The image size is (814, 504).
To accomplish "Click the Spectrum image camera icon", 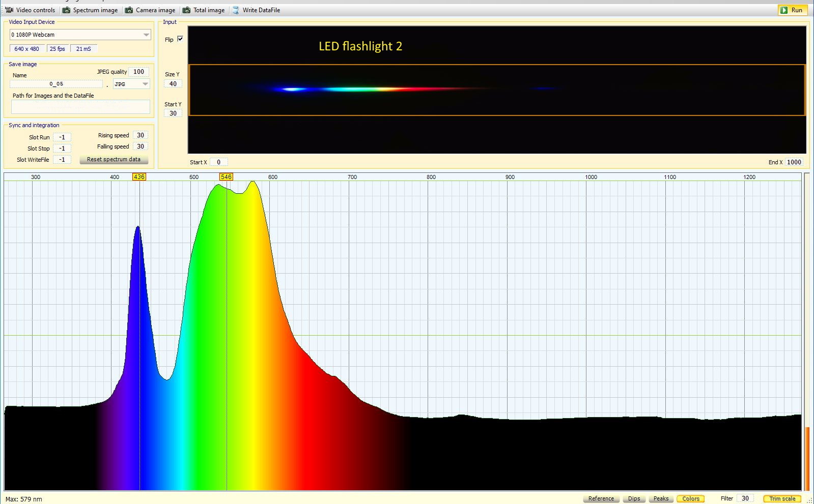I will (x=66, y=10).
